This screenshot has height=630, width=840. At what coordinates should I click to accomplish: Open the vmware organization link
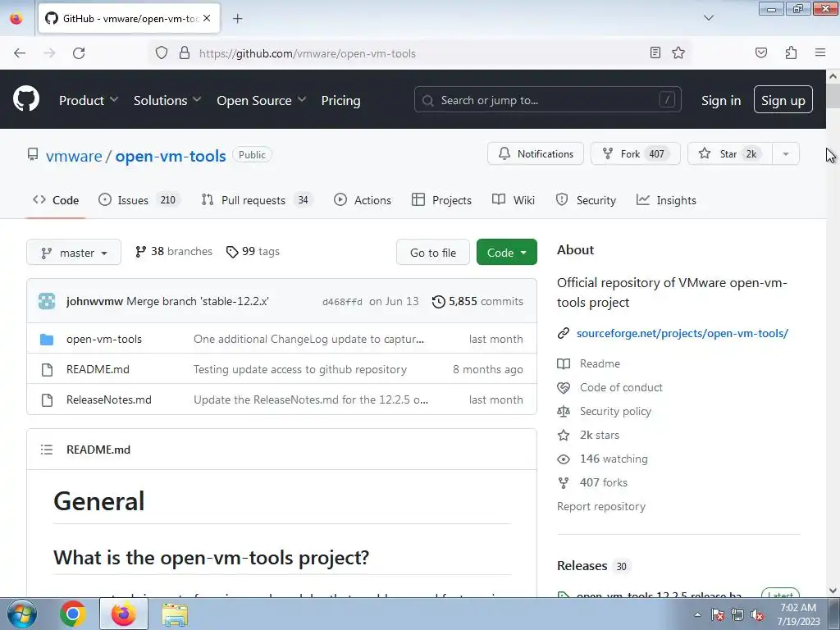pyautogui.click(x=74, y=156)
